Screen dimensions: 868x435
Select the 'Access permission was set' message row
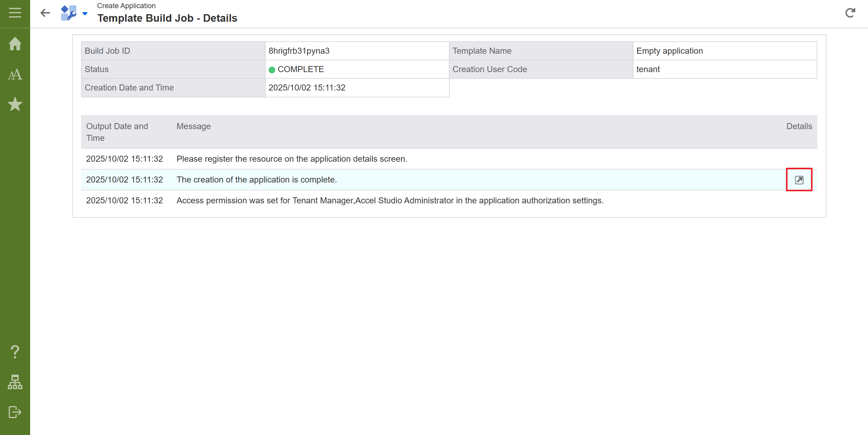click(x=390, y=201)
